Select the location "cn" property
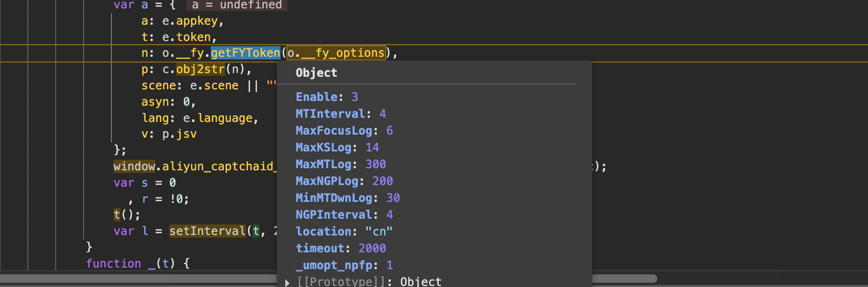Screen dimensions: 868x287 pyautogui.click(x=344, y=232)
